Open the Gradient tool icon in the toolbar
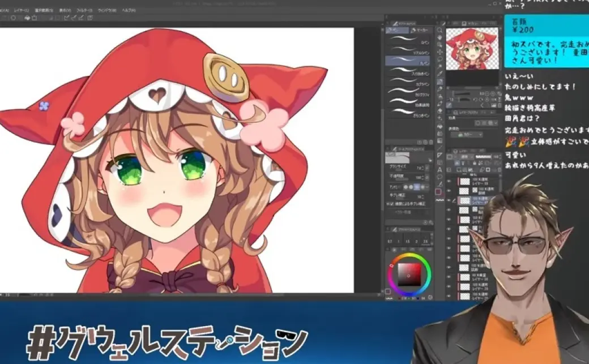The width and height of the screenshot is (589, 364). [440, 140]
